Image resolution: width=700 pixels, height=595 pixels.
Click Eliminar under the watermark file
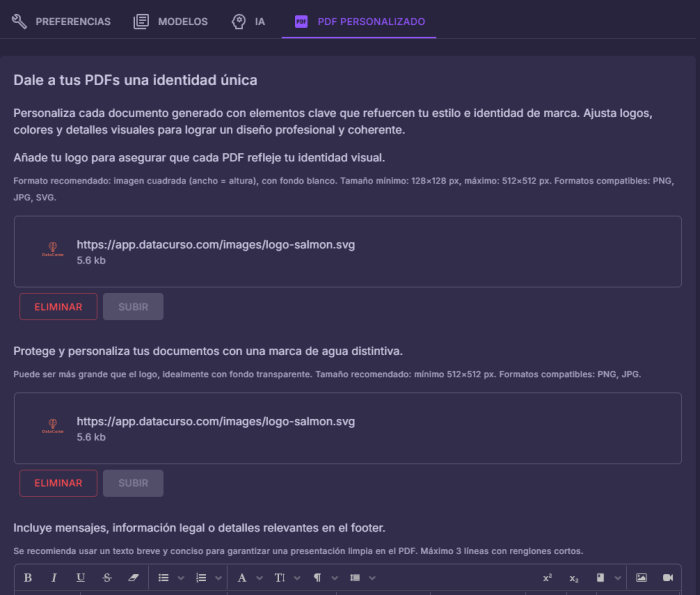(58, 483)
